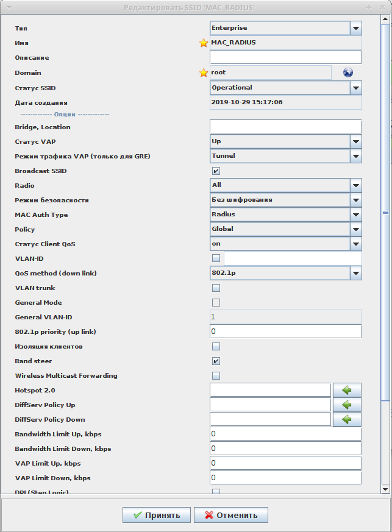Open the MAC Auth Type dropdown

[x=356, y=215]
